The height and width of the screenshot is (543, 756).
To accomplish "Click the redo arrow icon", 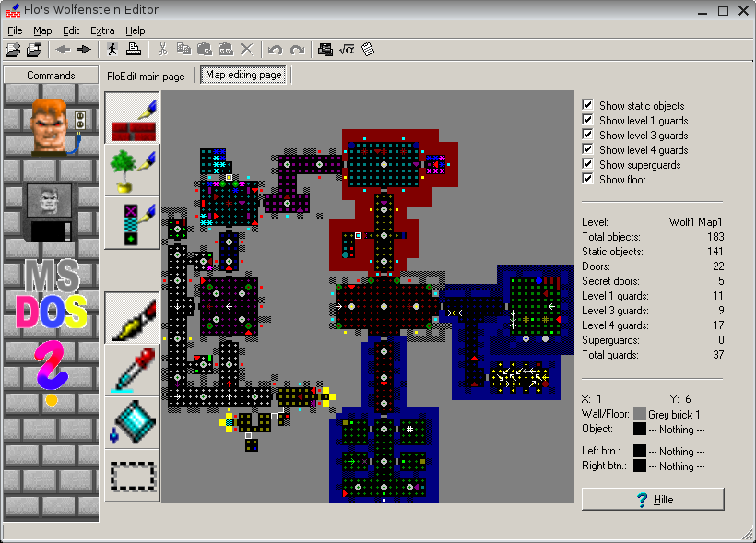I will 297,50.
